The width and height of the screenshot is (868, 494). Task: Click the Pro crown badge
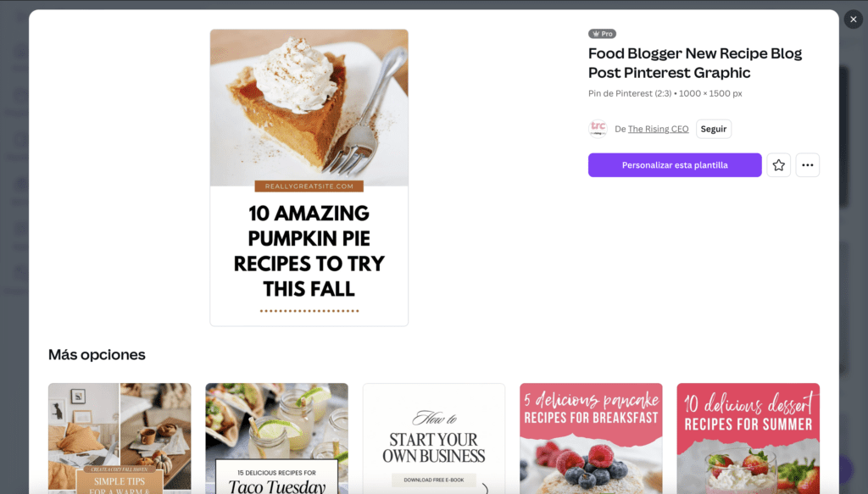point(602,34)
